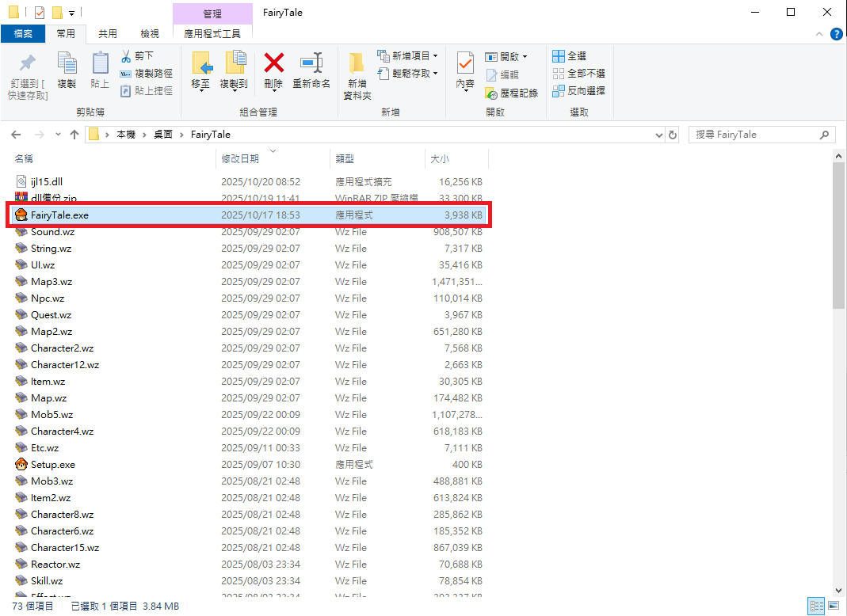Switch to details view in status bar
Viewport: 847px width, 616px height.
[815, 606]
